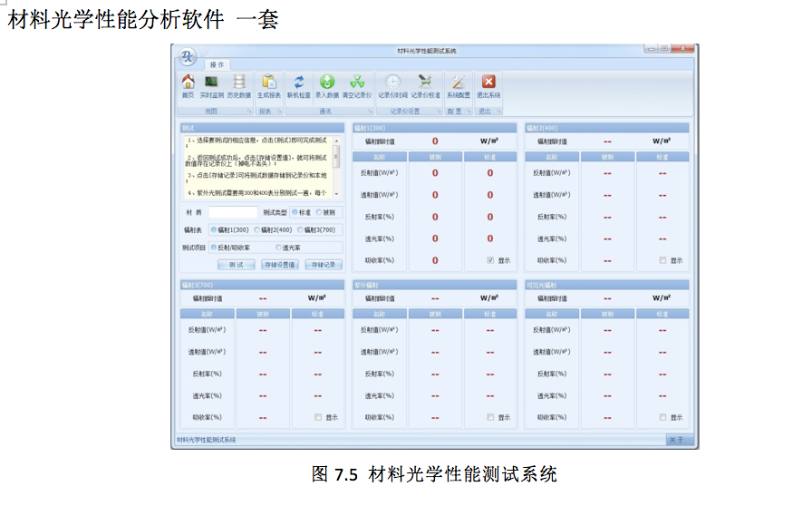Check 显示 in the 紫外辐射 panel
Image resolution: width=812 pixels, height=506 pixels.
(490, 417)
